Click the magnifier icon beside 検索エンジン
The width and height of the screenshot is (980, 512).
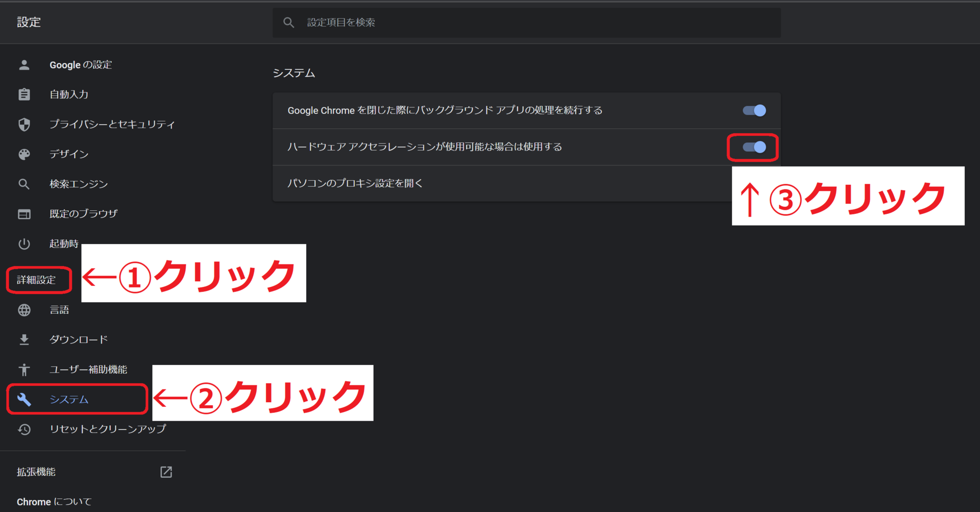pyautogui.click(x=24, y=184)
